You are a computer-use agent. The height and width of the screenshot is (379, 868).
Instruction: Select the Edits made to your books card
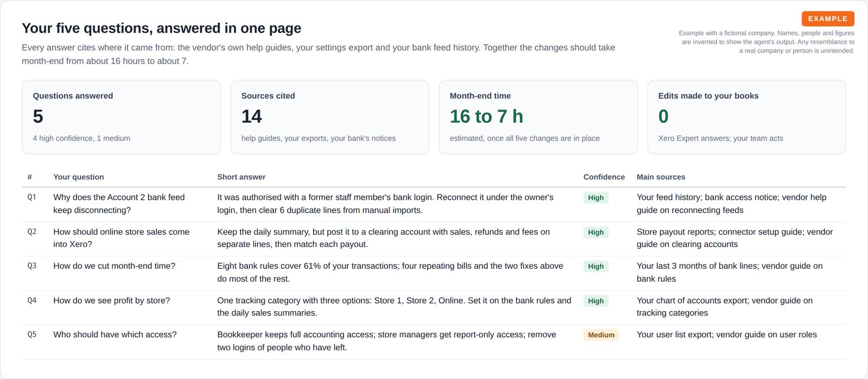746,117
